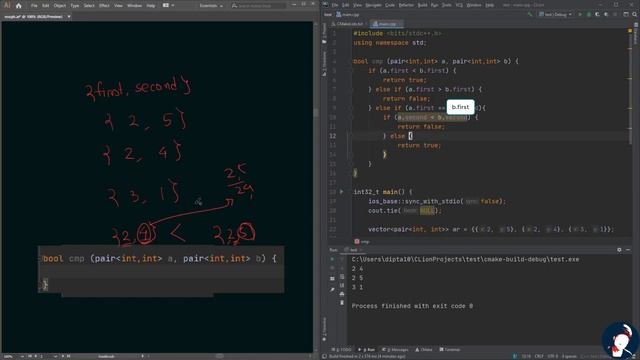Hide the Run panel with minimize icon

point(628,250)
